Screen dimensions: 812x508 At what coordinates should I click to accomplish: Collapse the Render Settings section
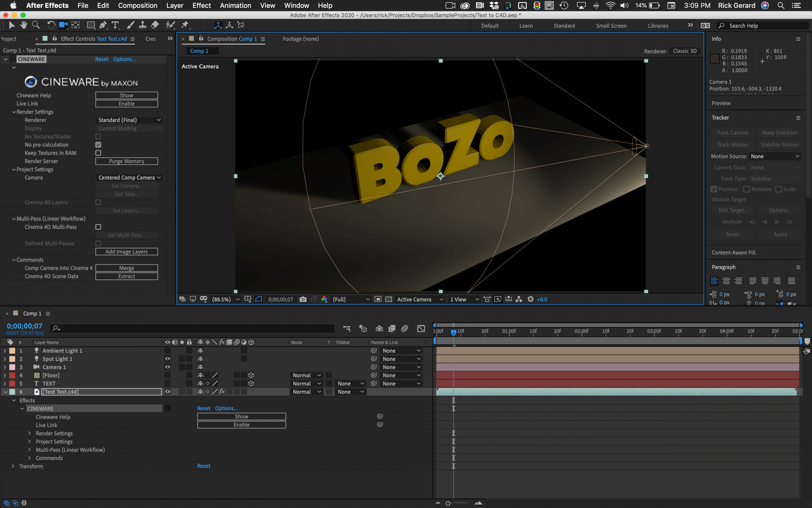click(x=14, y=112)
